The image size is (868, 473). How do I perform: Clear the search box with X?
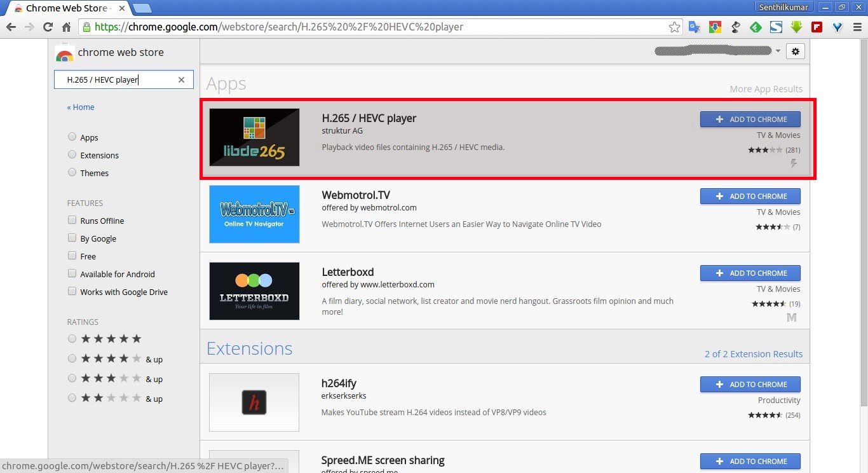(x=181, y=79)
